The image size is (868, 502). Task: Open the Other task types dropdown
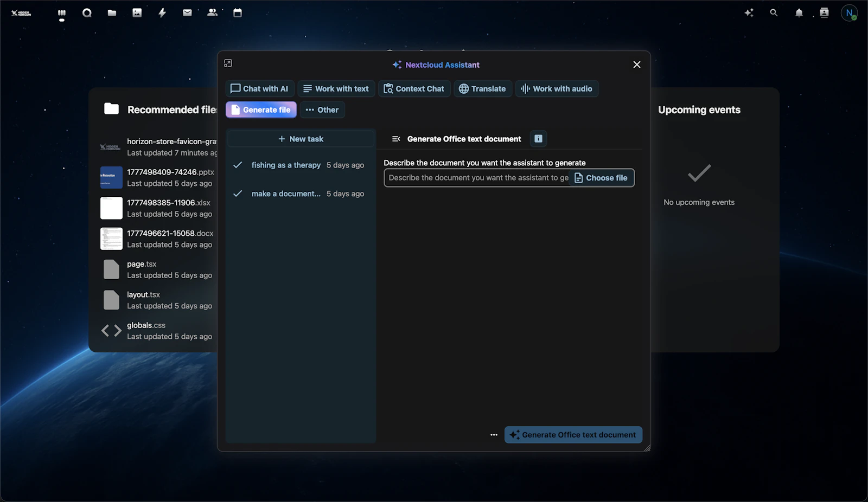[x=322, y=110]
